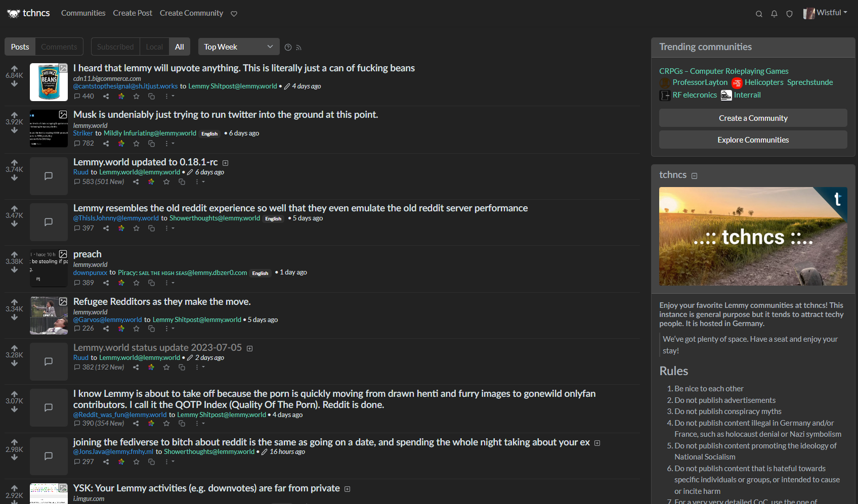858x504 pixels.
Task: Open the Interrail community
Action: [741, 95]
